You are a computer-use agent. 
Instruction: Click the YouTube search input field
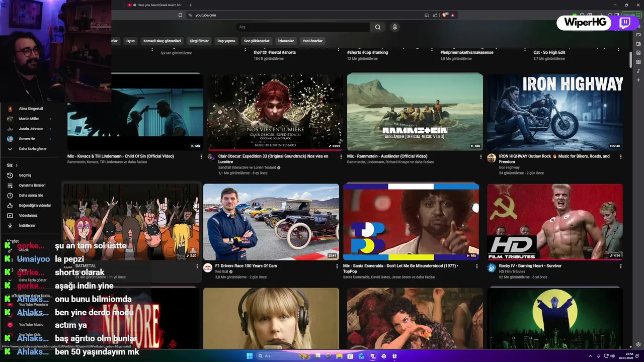pyautogui.click(x=302, y=27)
